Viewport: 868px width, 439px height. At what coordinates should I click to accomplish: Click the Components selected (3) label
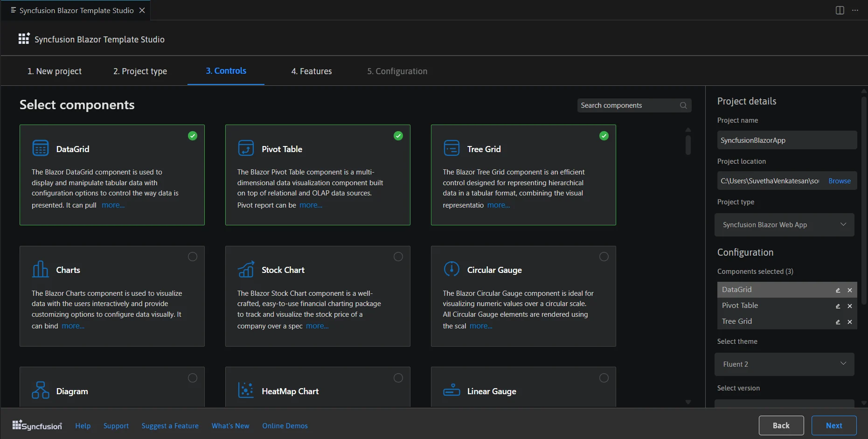755,272
